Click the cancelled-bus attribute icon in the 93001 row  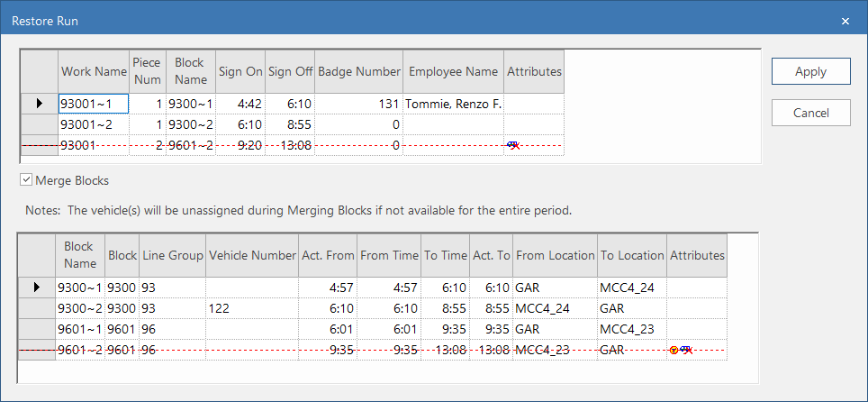point(513,145)
